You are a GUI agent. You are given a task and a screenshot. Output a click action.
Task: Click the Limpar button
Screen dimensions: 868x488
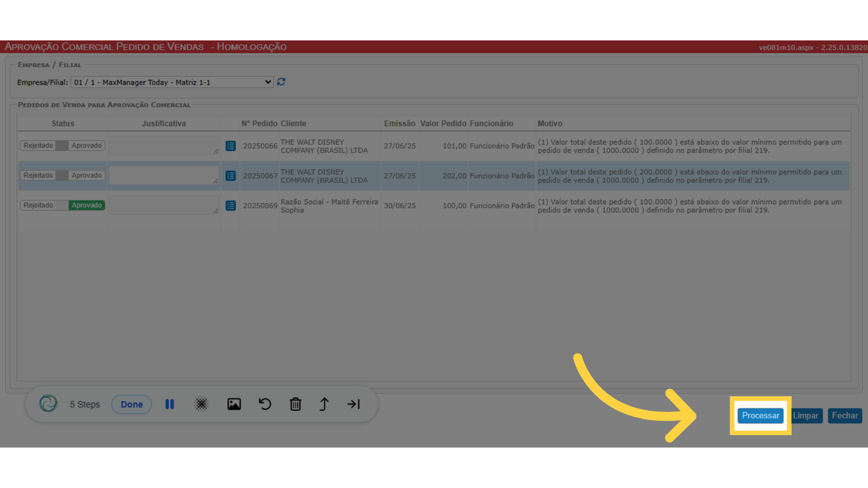(806, 416)
